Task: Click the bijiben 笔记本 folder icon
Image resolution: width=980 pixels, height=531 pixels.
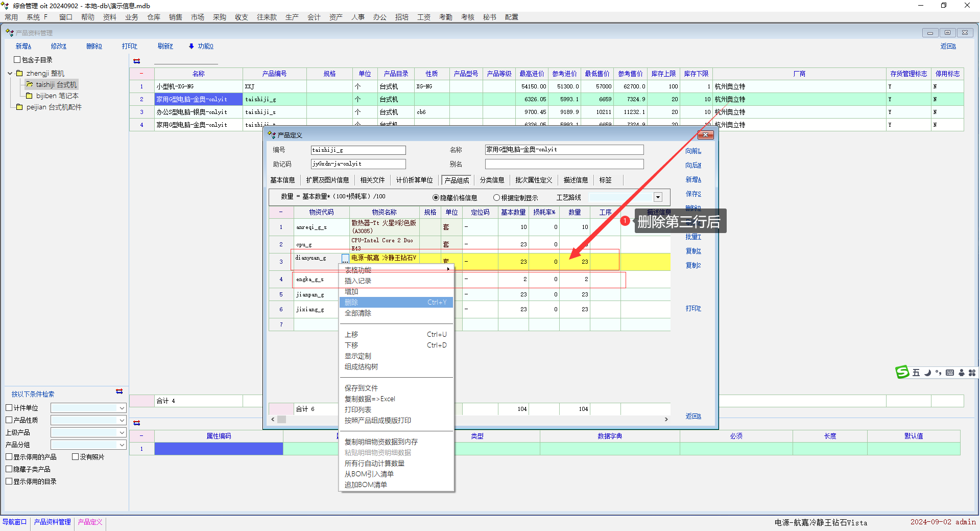Action: coord(29,96)
